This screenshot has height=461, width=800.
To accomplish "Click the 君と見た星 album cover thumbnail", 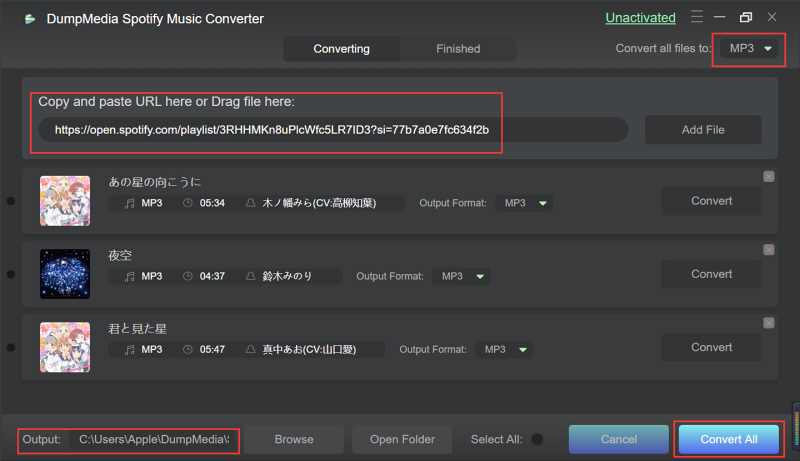I will (65, 347).
